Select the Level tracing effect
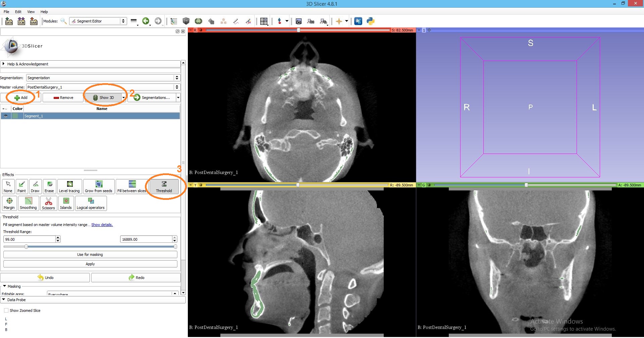This screenshot has height=338, width=644. [x=69, y=186]
